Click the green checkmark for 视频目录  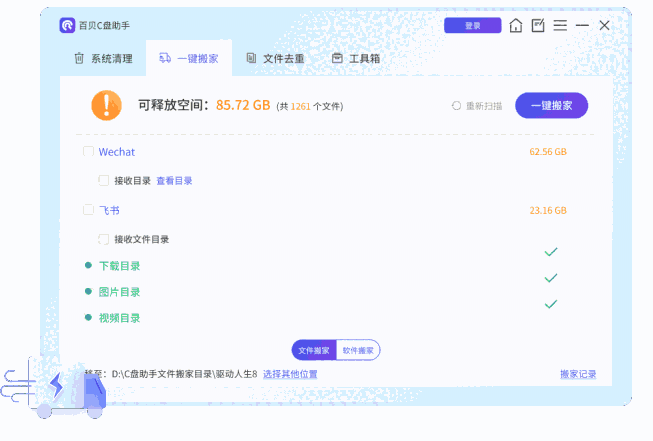[x=551, y=304]
